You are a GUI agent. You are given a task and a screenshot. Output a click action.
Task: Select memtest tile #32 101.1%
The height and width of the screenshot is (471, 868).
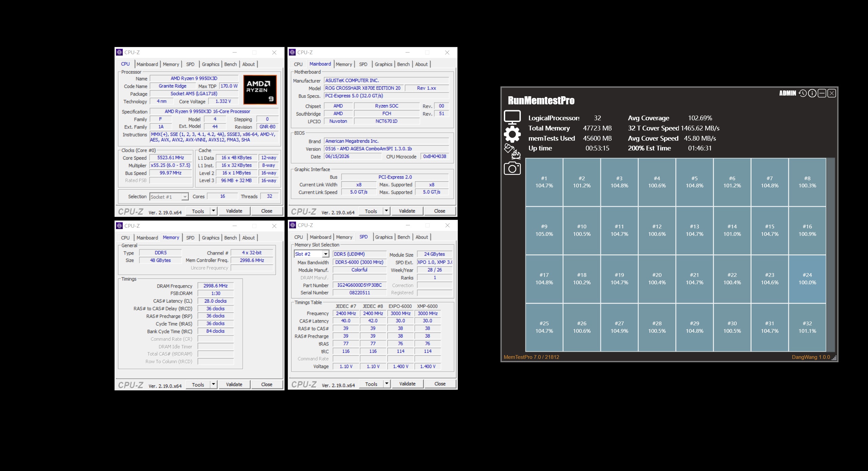(x=807, y=327)
